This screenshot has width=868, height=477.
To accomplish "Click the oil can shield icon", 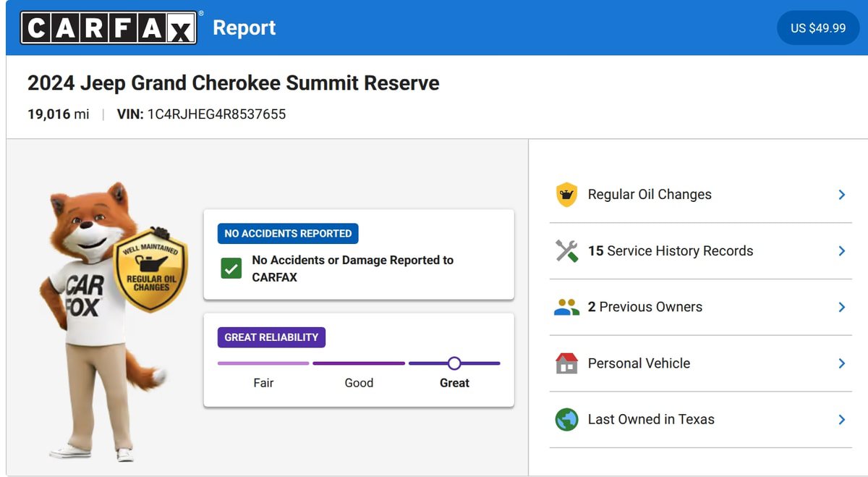I will (566, 195).
